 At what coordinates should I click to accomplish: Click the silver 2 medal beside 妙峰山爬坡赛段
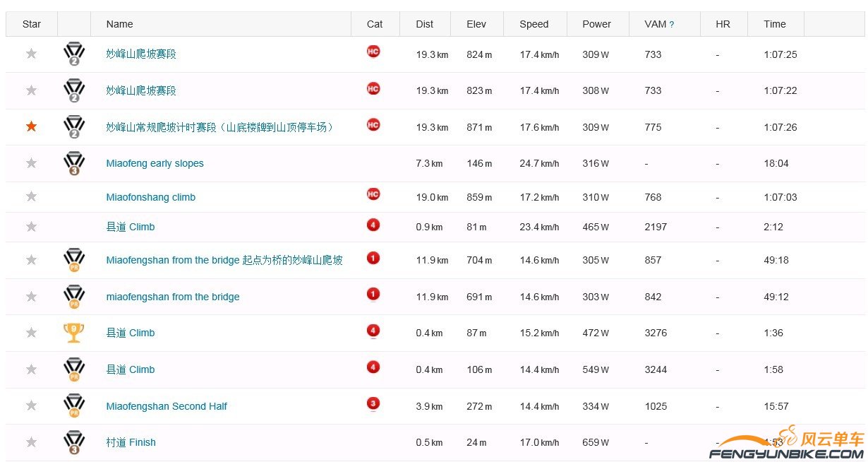(x=73, y=52)
